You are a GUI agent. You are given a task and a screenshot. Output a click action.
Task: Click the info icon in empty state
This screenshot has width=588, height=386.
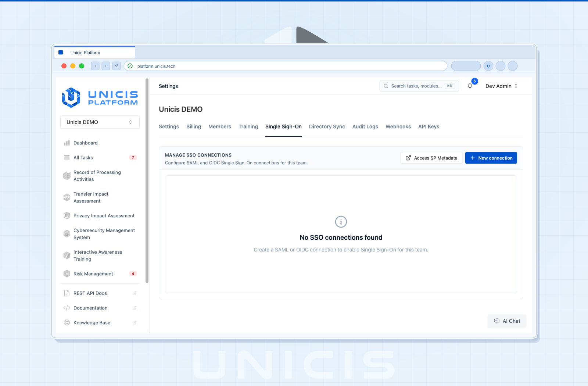(x=341, y=222)
